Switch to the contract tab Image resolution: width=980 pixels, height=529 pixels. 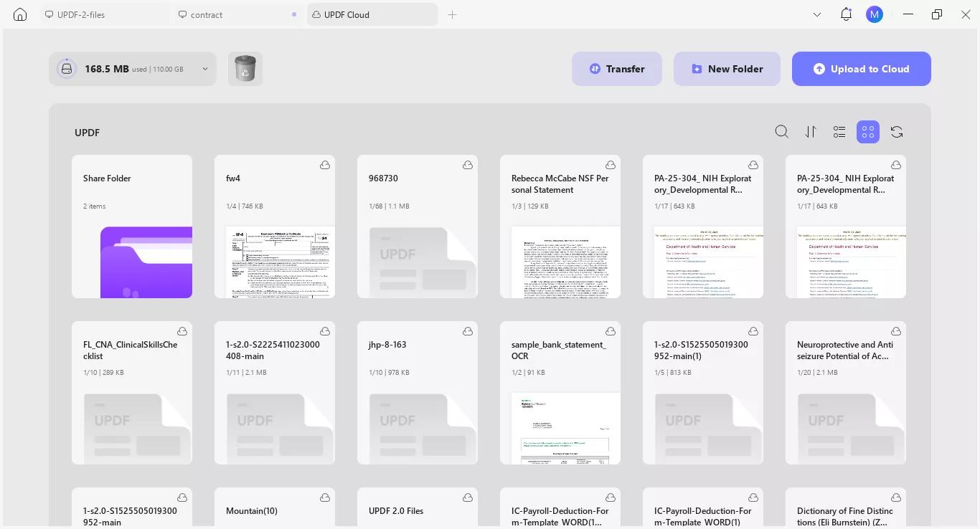click(x=208, y=14)
